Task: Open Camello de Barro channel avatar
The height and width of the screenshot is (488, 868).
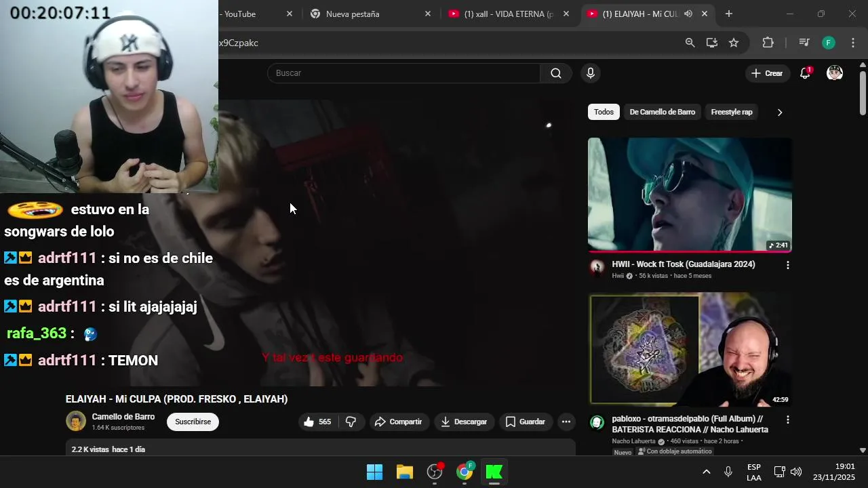Action: 76,421
